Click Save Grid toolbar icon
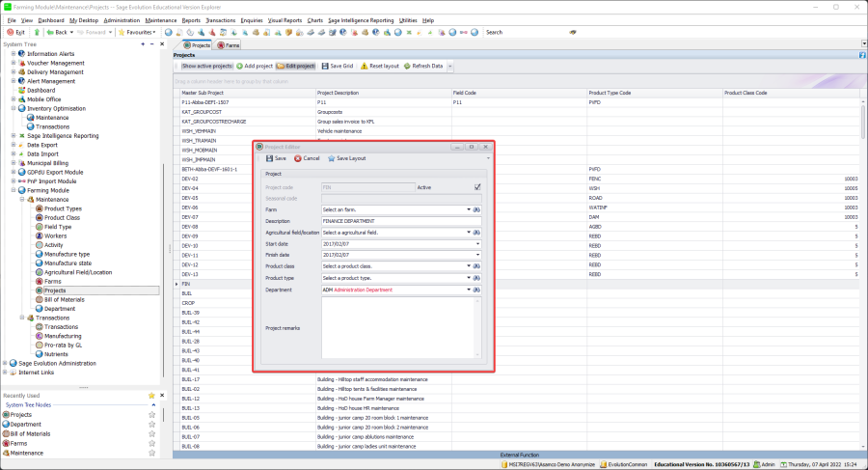Screen dimensions: 868x470 coord(325,66)
